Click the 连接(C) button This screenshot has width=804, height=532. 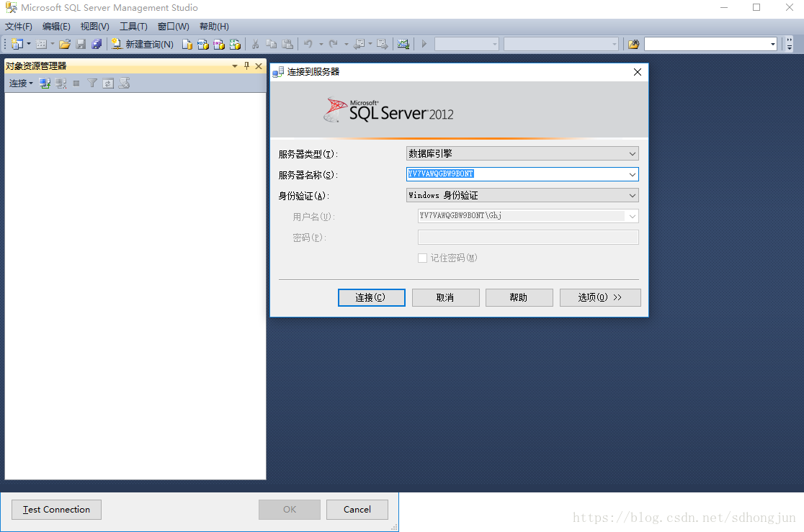pos(372,298)
